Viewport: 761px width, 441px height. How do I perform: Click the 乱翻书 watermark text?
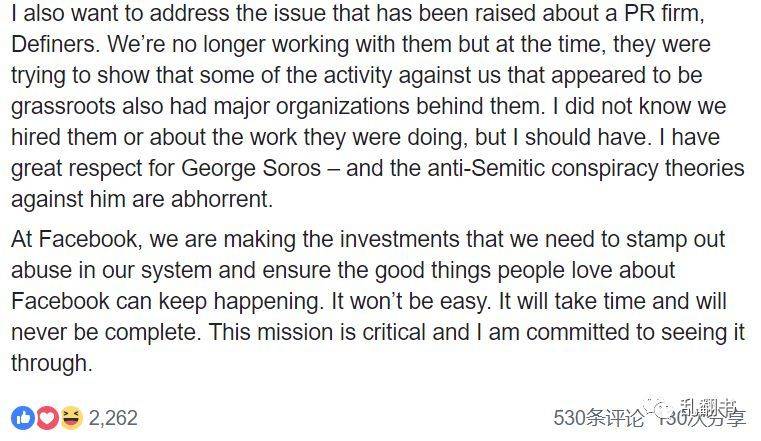[708, 408]
